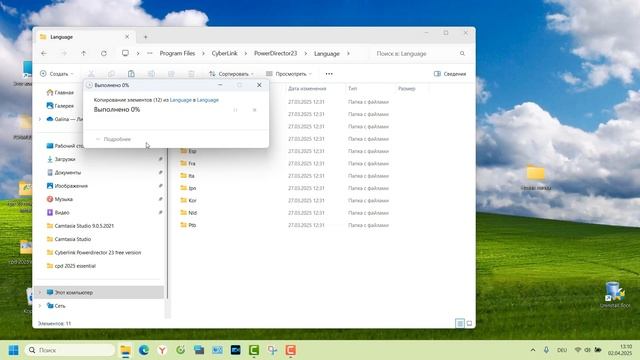Click Program Files in the breadcrumb
Screen dimensions: 640x360
pyautogui.click(x=177, y=53)
